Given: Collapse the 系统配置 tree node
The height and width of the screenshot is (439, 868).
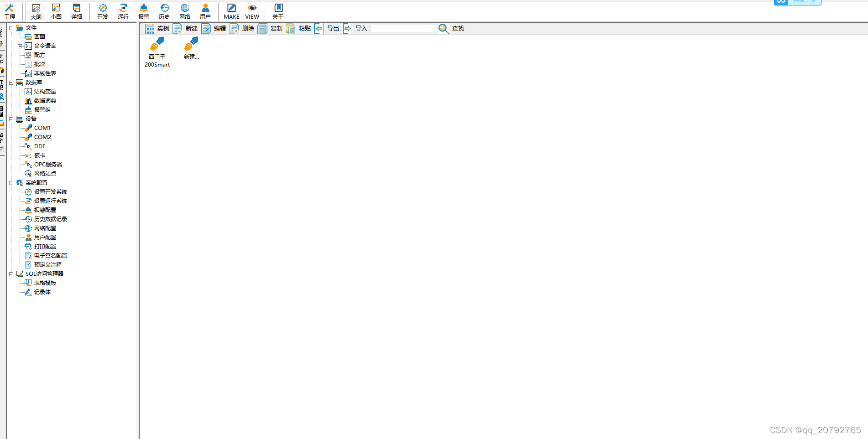Looking at the screenshot, I should (x=11, y=183).
